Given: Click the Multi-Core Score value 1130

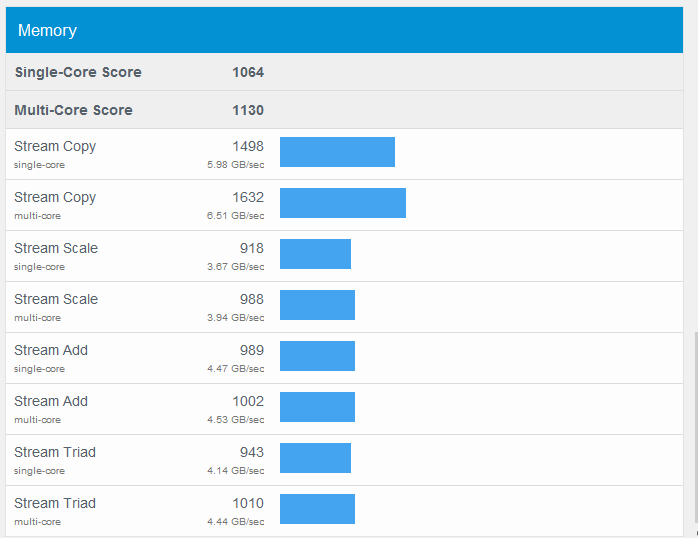Looking at the screenshot, I should click(x=247, y=110).
